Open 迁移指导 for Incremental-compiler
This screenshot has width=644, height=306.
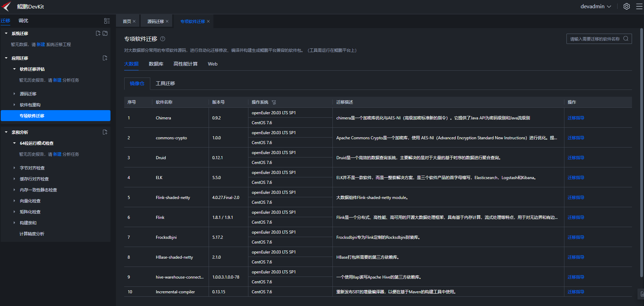[x=576, y=292]
